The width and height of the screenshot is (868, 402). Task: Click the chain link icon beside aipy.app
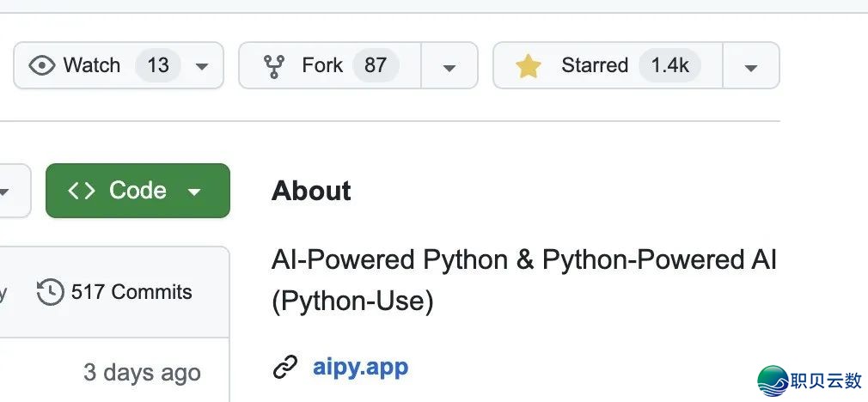pyautogui.click(x=285, y=367)
